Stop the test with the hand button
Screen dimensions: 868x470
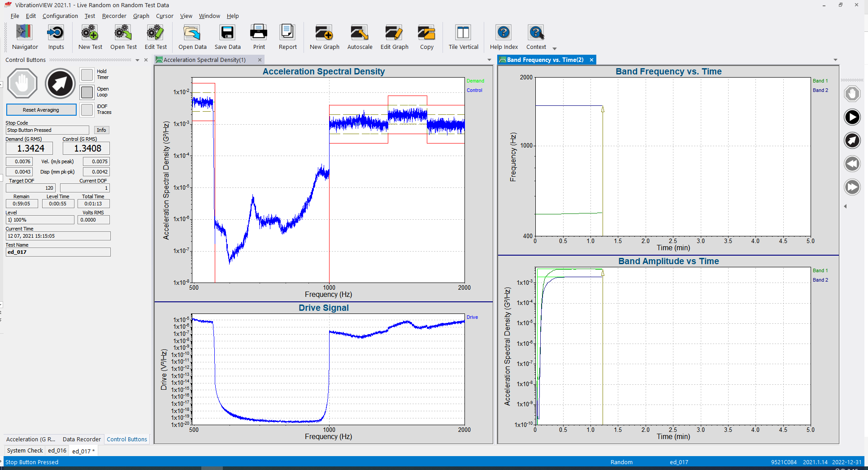pos(22,83)
